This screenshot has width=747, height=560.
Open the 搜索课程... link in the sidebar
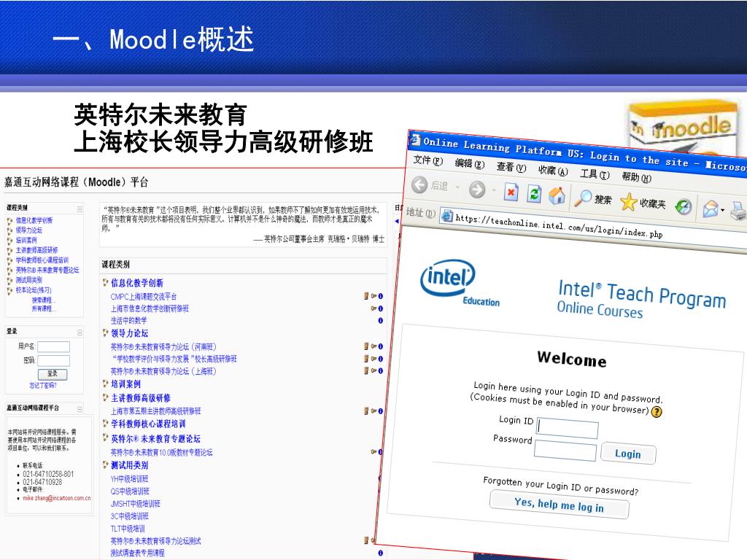click(44, 300)
